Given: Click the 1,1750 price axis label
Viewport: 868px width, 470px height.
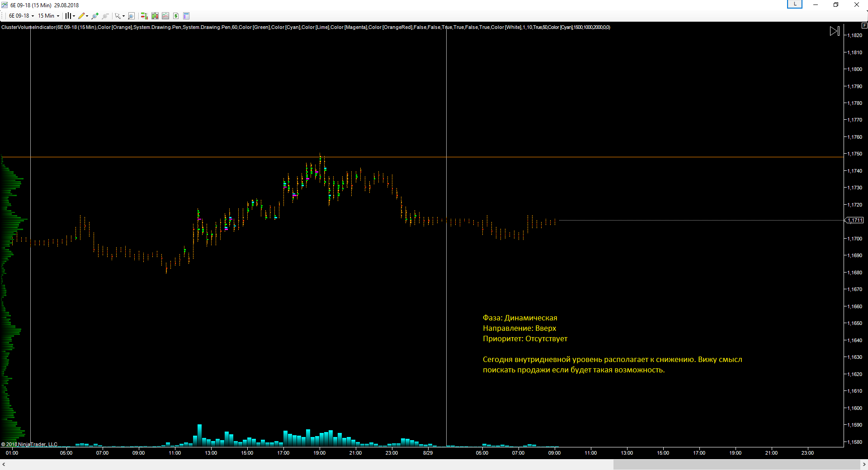Looking at the screenshot, I should coord(855,154).
